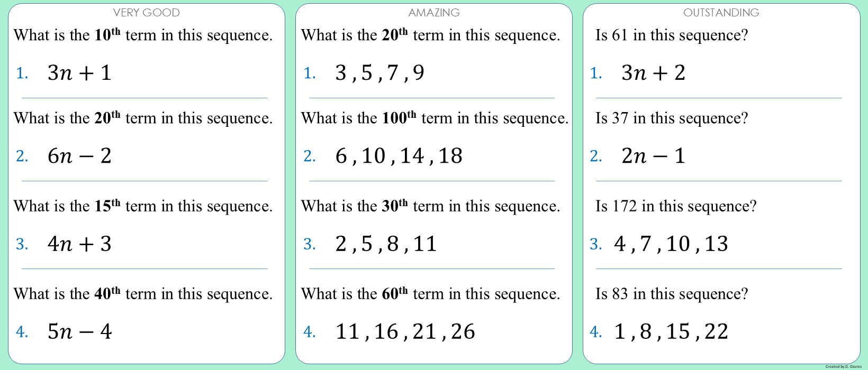Select the 6n − 2 expression
This screenshot has width=868, height=370.
tap(80, 156)
